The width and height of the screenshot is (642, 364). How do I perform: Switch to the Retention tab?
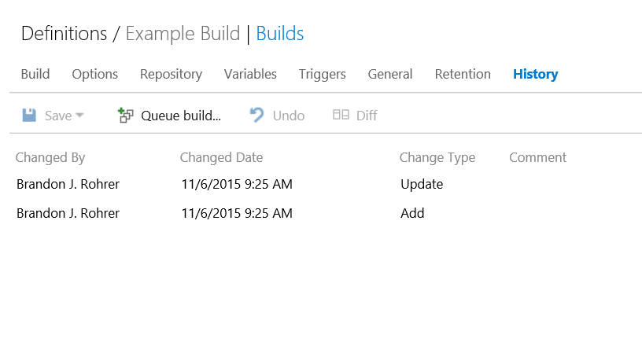coord(463,74)
